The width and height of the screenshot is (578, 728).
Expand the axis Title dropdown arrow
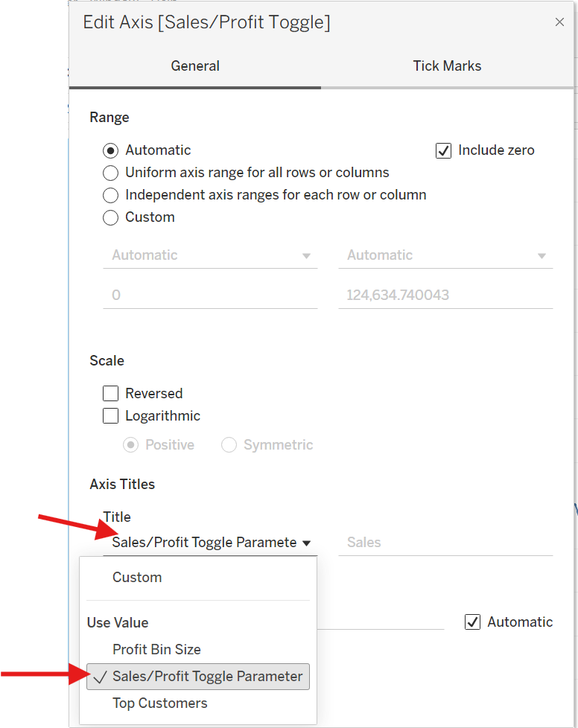click(x=307, y=543)
